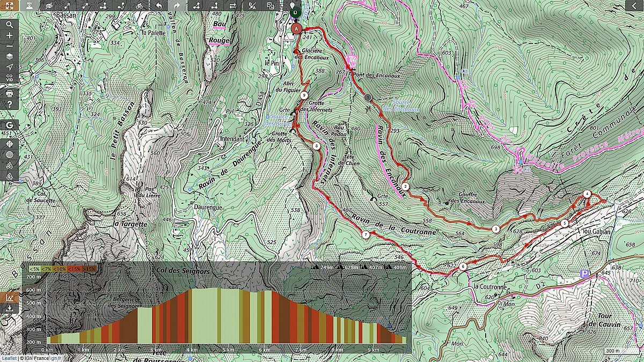644x362 pixels.
Task: Click start marker A on the route
Action: coord(296,29)
